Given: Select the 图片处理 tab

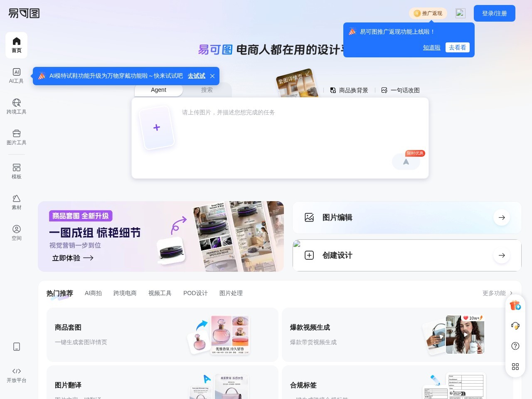Looking at the screenshot, I should (231, 293).
